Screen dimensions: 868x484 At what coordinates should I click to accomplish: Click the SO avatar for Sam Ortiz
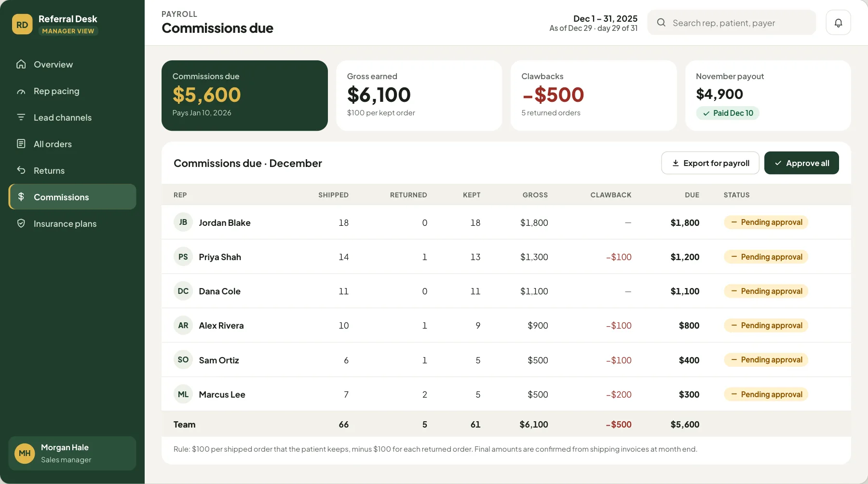pyautogui.click(x=183, y=360)
